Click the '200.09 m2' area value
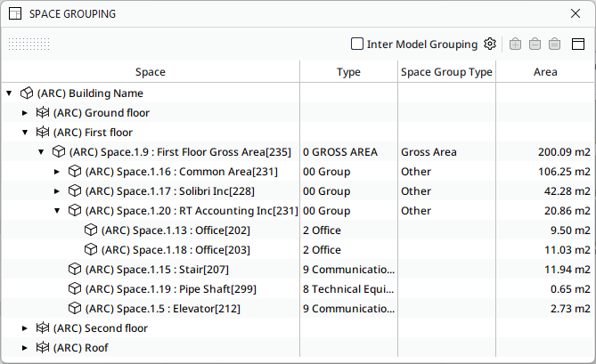The width and height of the screenshot is (596, 364). click(564, 152)
